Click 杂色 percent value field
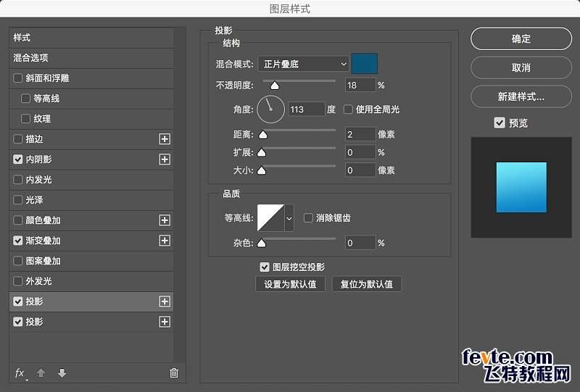Image resolution: width=580 pixels, height=392 pixels. pos(360,243)
